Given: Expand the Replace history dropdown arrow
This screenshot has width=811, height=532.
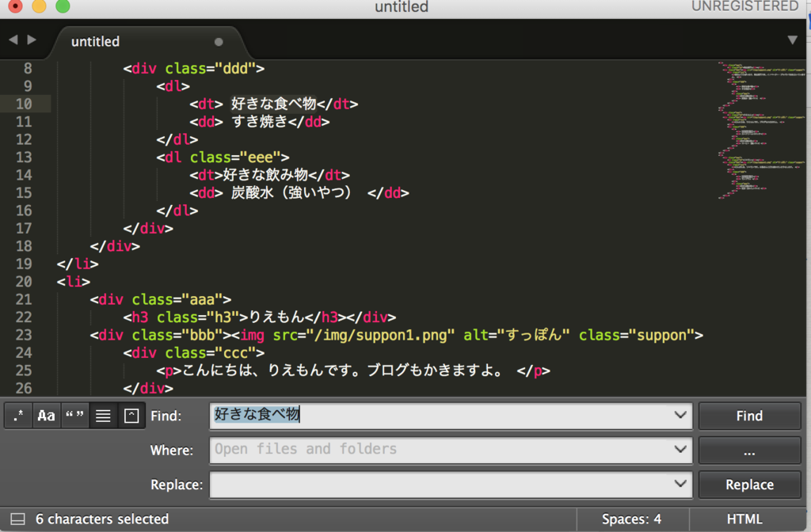Looking at the screenshot, I should click(x=680, y=484).
